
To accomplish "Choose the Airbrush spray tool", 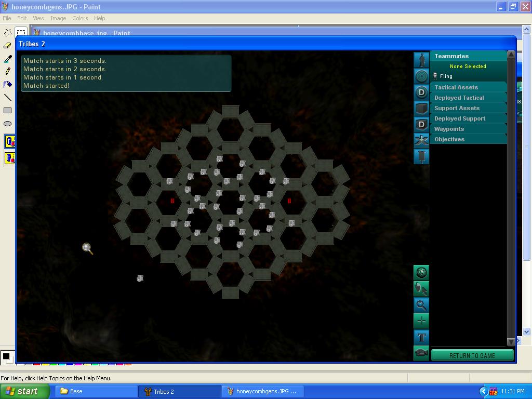I will pos(7,84).
